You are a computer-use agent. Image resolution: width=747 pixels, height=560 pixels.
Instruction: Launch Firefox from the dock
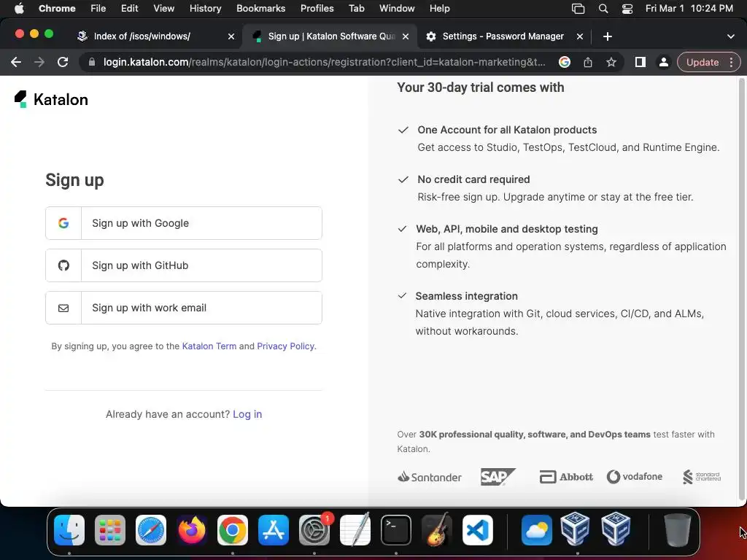(192, 530)
